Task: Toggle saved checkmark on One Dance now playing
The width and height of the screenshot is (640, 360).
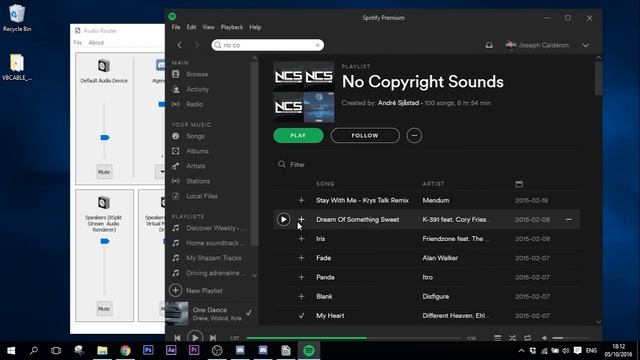Action: click(x=249, y=313)
